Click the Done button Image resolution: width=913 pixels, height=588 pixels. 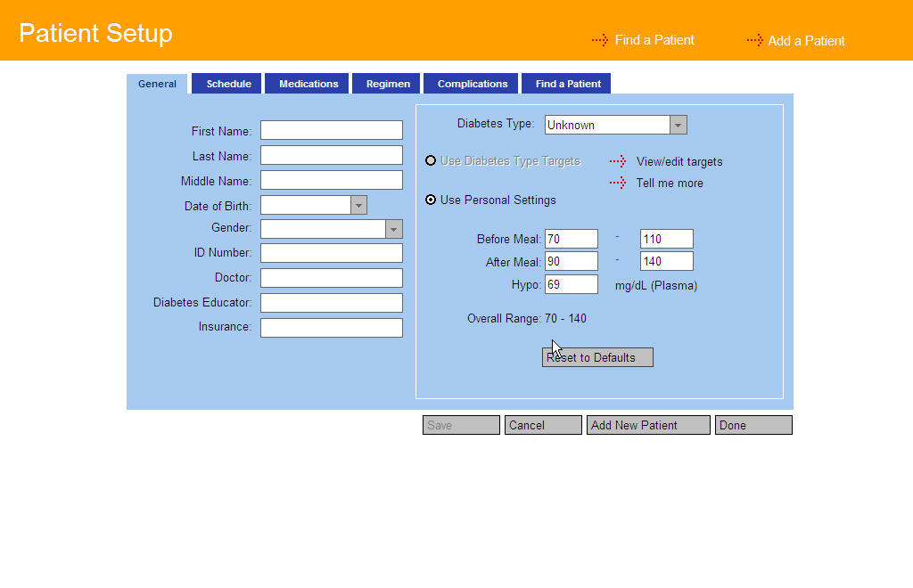tap(753, 425)
